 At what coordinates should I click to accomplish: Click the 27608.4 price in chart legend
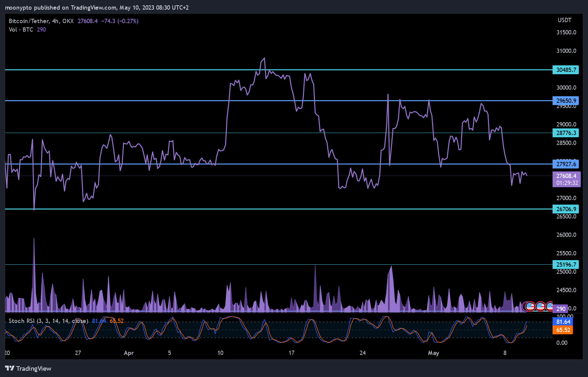[88, 21]
